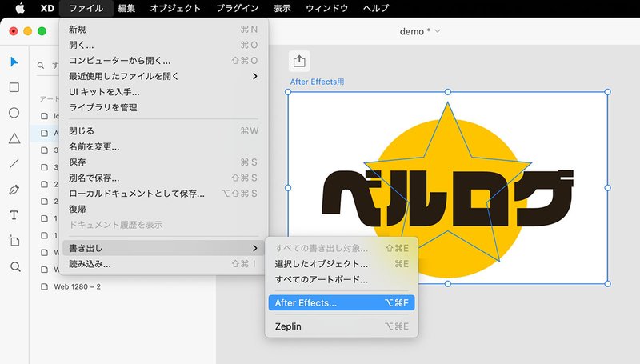Click the After Effects用 artboard label
The height and width of the screenshot is (364, 640).
coord(317,82)
